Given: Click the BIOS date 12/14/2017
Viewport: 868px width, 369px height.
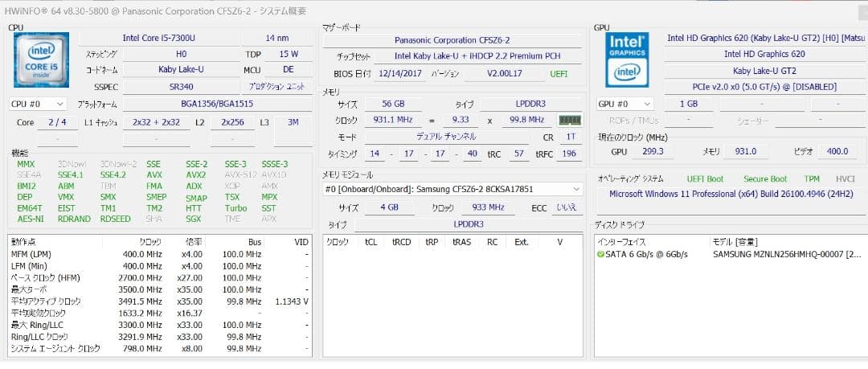Looking at the screenshot, I should [402, 73].
